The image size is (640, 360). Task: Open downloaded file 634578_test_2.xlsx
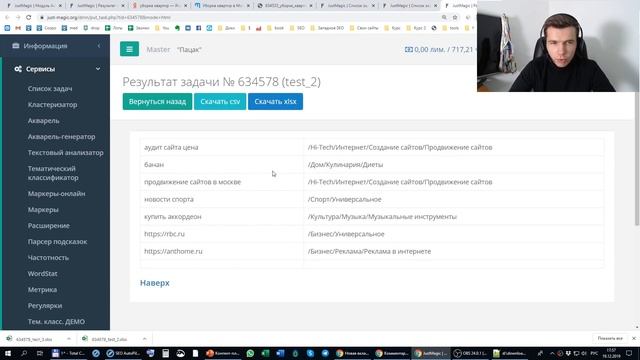108,339
